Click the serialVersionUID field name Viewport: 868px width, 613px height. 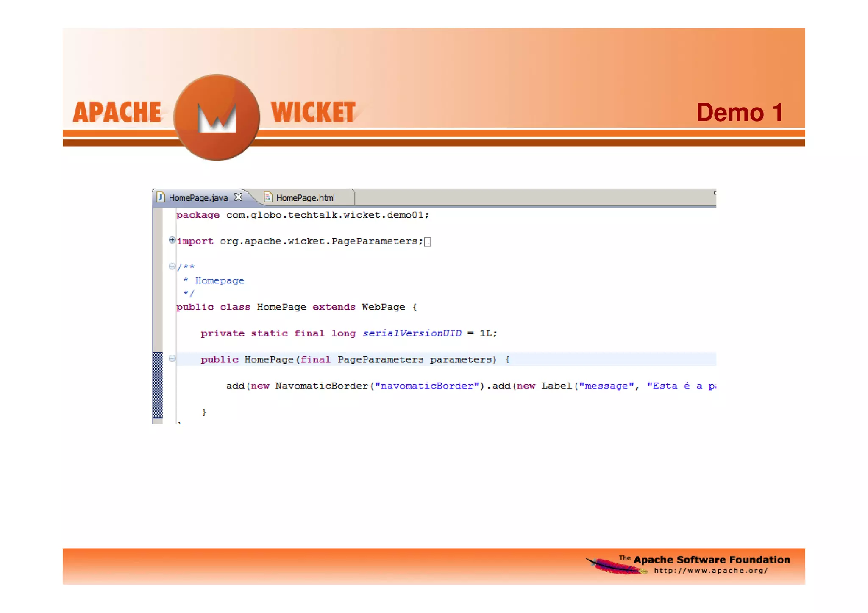(412, 333)
